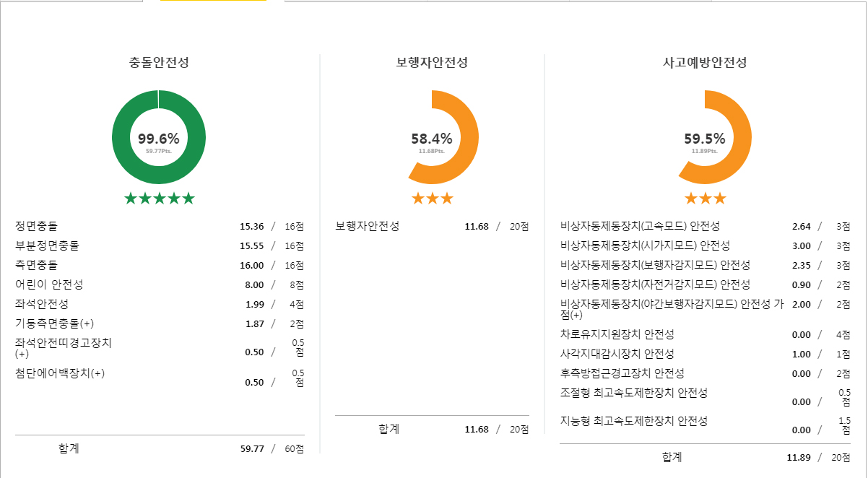Click the 보행자안전성 score entry
868x478 pixels.
(x=432, y=225)
